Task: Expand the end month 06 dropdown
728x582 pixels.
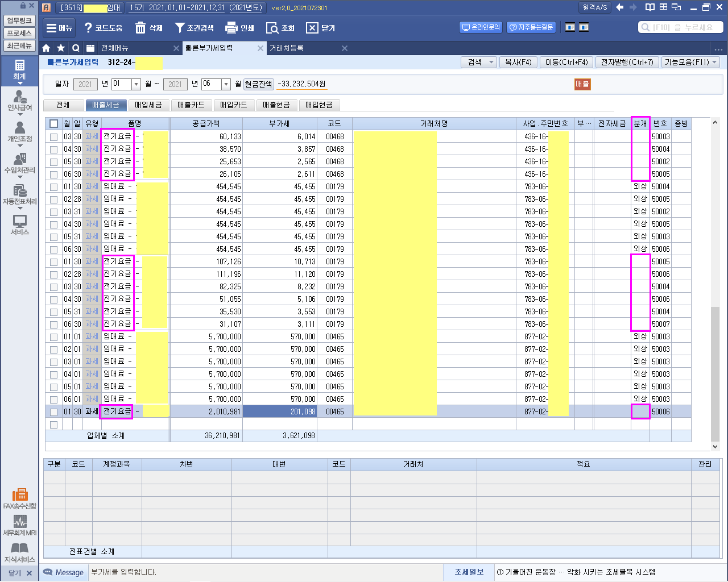Action: [226, 84]
